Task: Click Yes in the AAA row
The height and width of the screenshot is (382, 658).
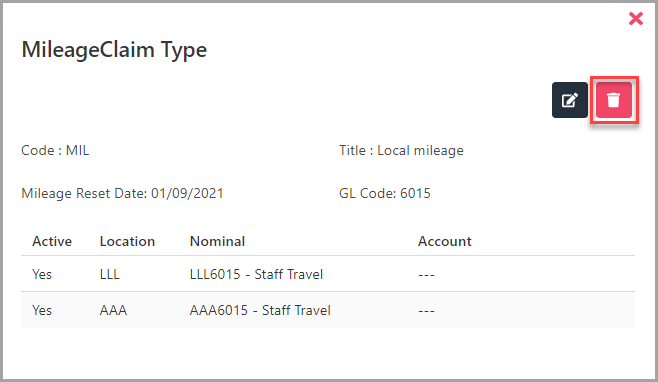Action: tap(42, 310)
